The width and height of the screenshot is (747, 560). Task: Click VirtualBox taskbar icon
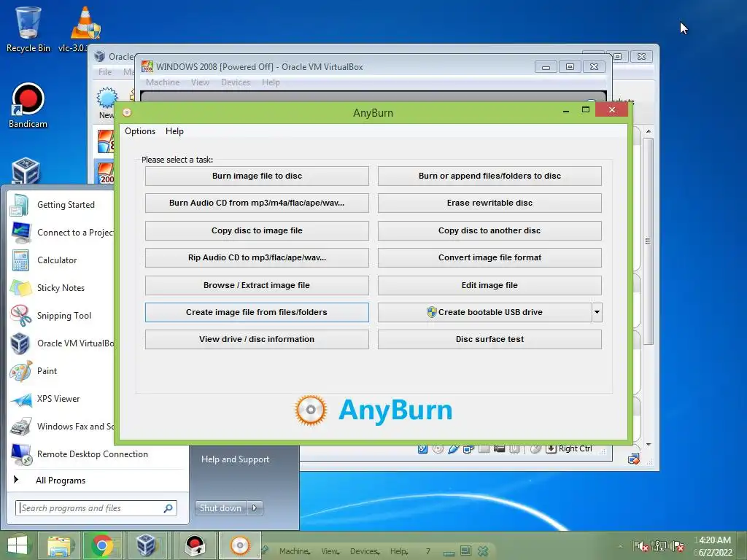pyautogui.click(x=146, y=545)
